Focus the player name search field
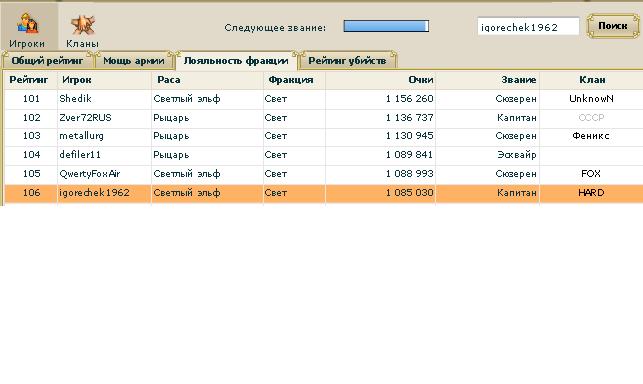 click(x=528, y=27)
